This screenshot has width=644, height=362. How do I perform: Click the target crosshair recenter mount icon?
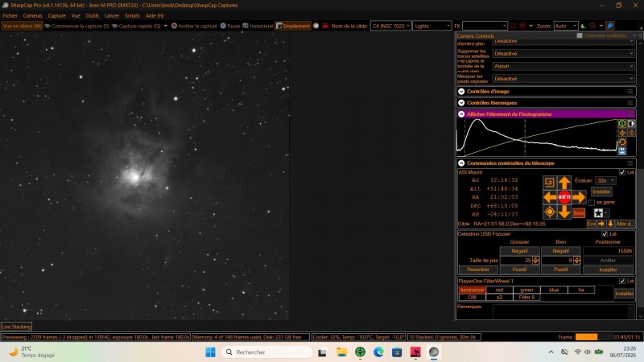point(550,212)
